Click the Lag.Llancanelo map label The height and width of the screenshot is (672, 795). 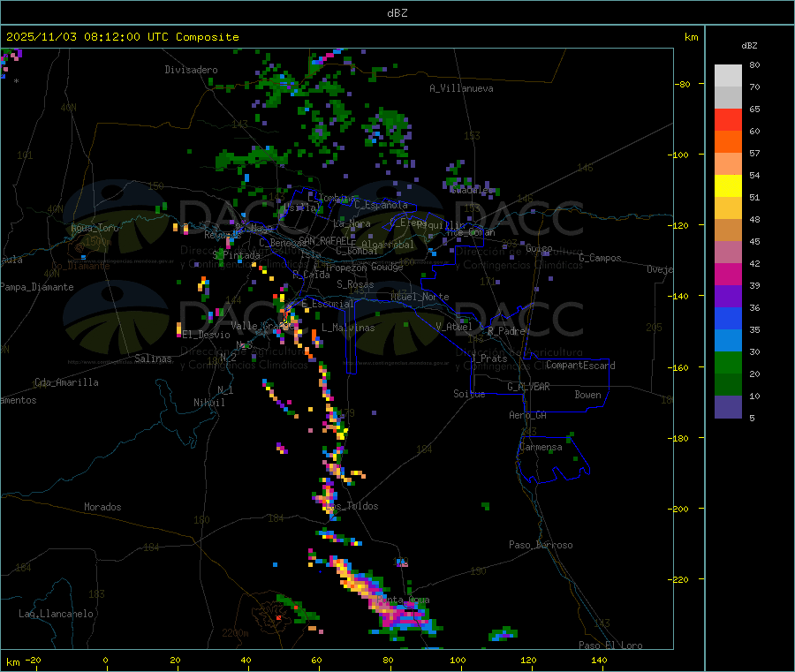point(56,614)
